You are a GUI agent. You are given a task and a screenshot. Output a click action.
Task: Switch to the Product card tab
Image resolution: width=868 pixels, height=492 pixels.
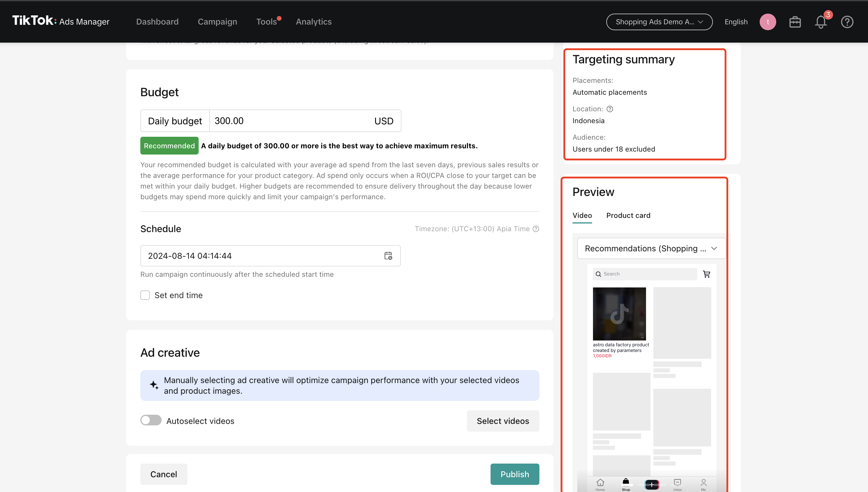click(628, 215)
